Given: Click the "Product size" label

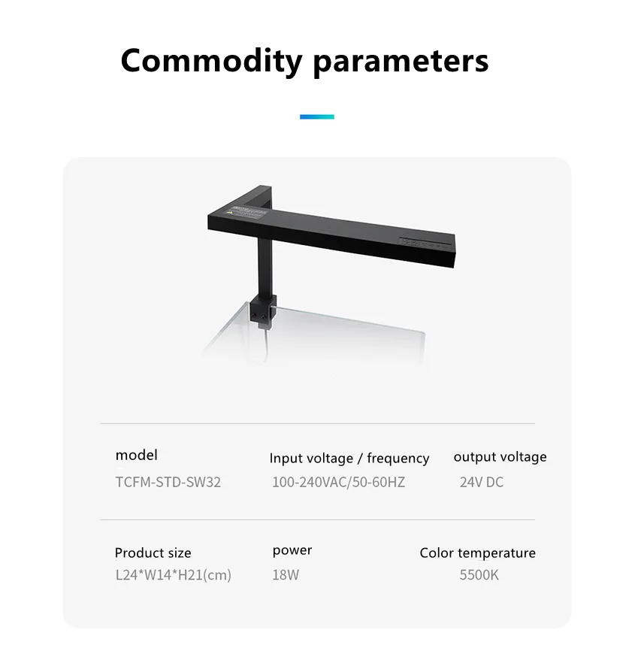Looking at the screenshot, I should [153, 553].
